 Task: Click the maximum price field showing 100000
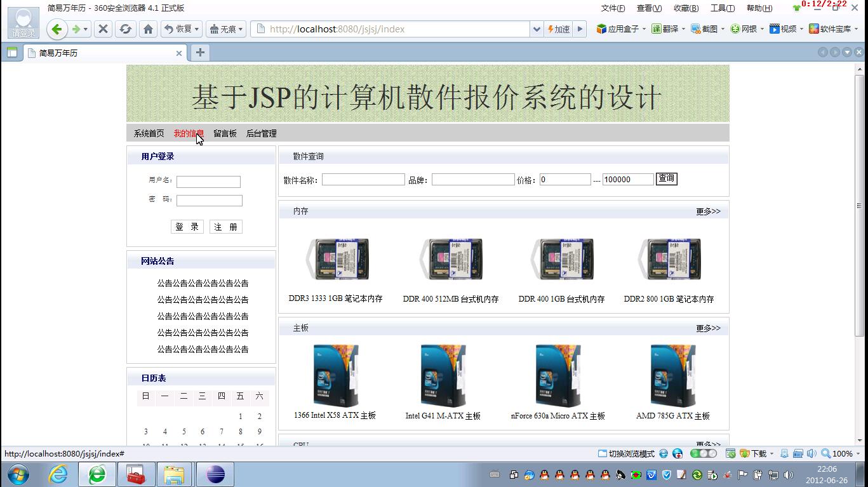coord(628,180)
